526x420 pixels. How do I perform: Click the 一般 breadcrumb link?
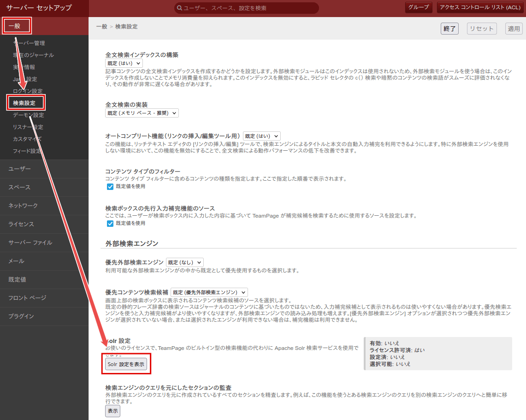(x=101, y=26)
